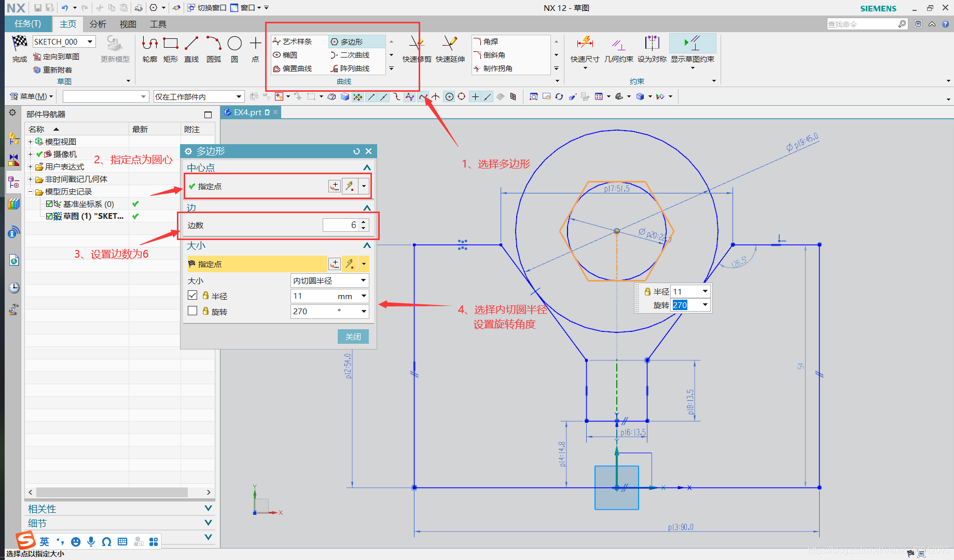Choose the Pattern Curve (阵列曲线) tool
This screenshot has height=560, width=954.
(x=350, y=68)
